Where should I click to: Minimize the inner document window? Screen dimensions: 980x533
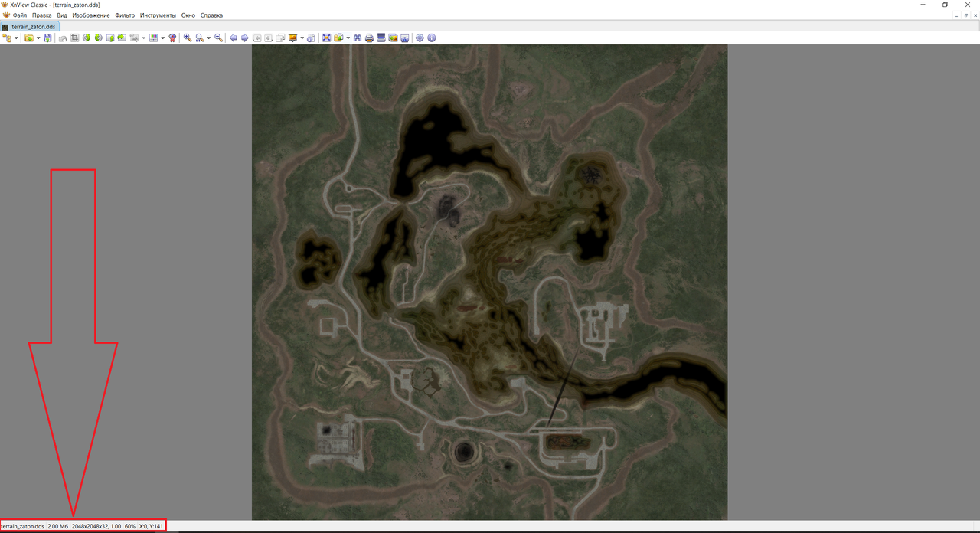(958, 15)
